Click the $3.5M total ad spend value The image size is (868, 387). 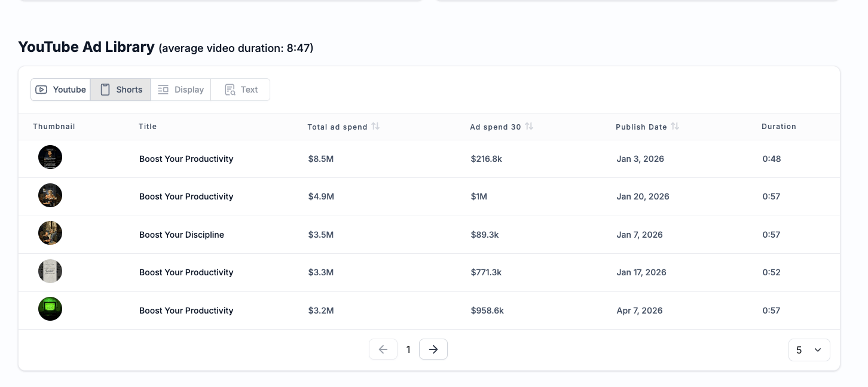(x=321, y=235)
